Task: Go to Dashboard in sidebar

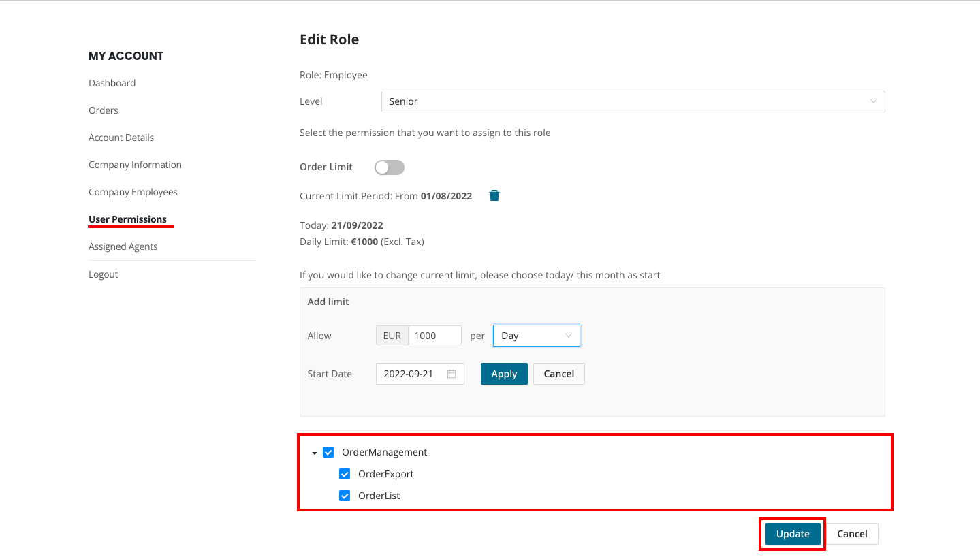Action: point(112,83)
